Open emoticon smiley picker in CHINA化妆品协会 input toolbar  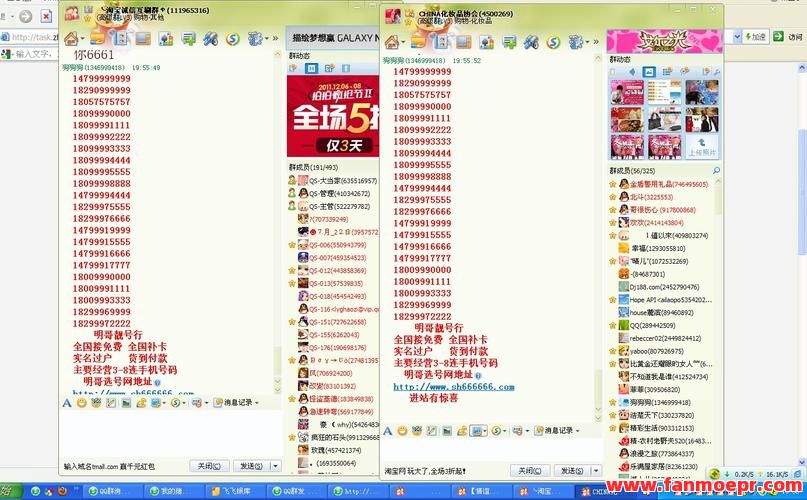click(402, 430)
